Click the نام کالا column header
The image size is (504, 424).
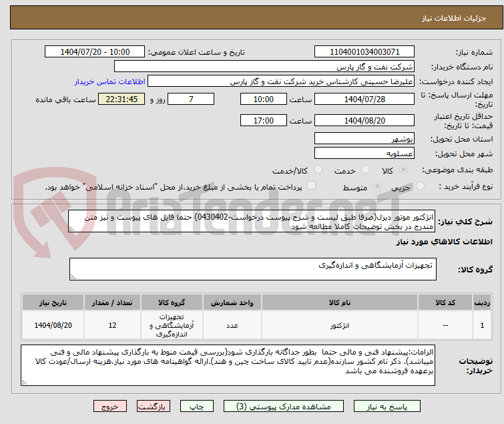[x=340, y=302]
